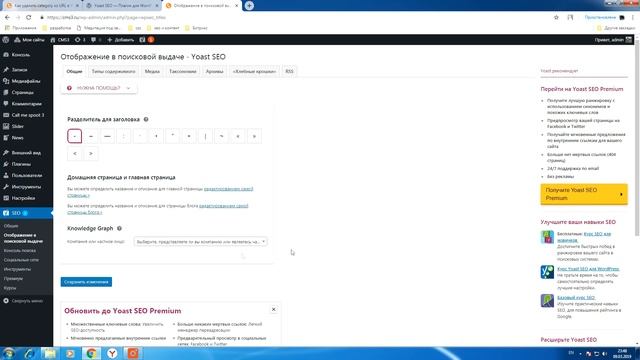Click help icon next to Knowledge Graph
This screenshot has height=360, width=640.
click(x=119, y=228)
